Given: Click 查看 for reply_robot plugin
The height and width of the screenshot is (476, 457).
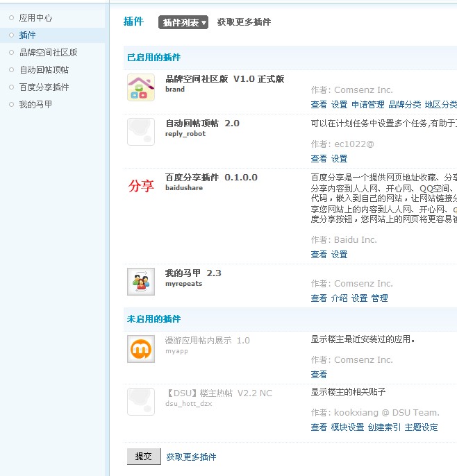Looking at the screenshot, I should (x=319, y=159).
